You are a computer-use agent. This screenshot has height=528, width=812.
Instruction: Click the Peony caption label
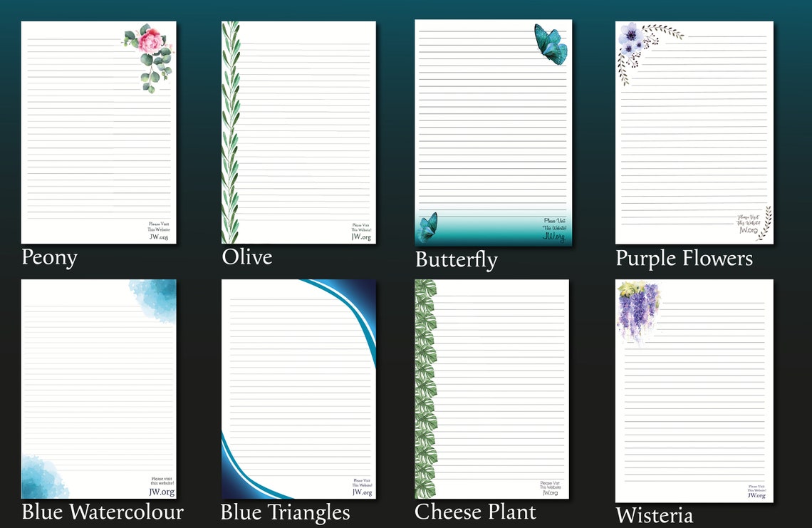(50, 257)
